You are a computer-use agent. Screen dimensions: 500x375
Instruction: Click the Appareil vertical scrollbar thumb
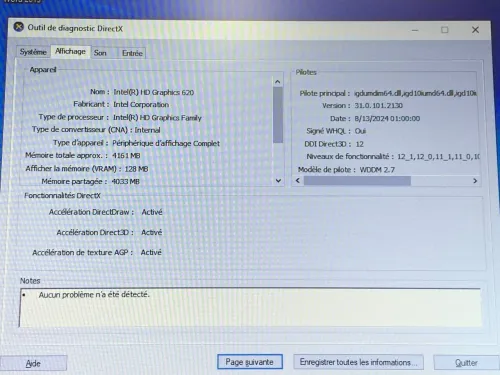click(278, 115)
